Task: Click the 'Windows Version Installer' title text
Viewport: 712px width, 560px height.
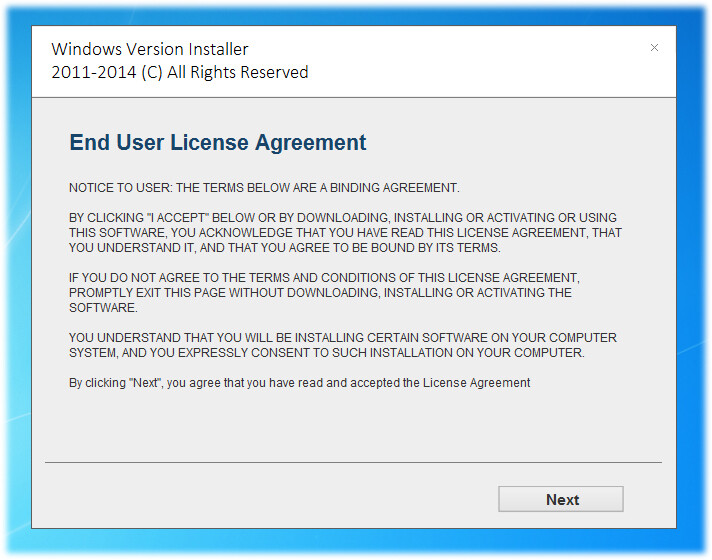Action: click(150, 49)
